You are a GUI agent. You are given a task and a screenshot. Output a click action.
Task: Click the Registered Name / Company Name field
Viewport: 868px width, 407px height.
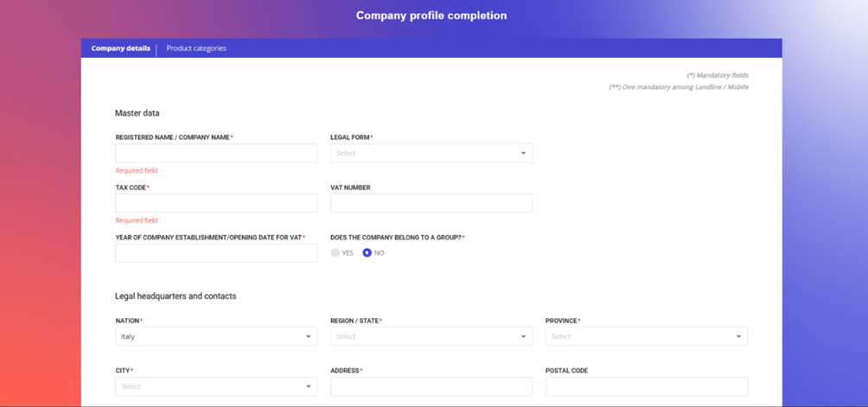(x=216, y=154)
